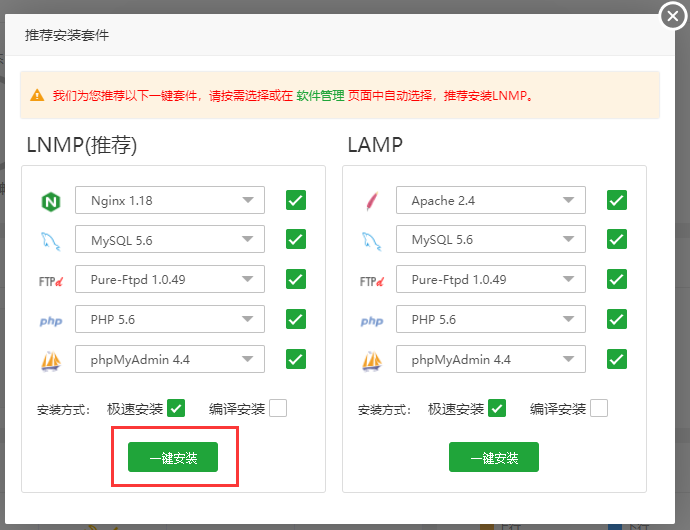Click the MySQL dolphin icon in LAMP
690x530 pixels.
(372, 241)
